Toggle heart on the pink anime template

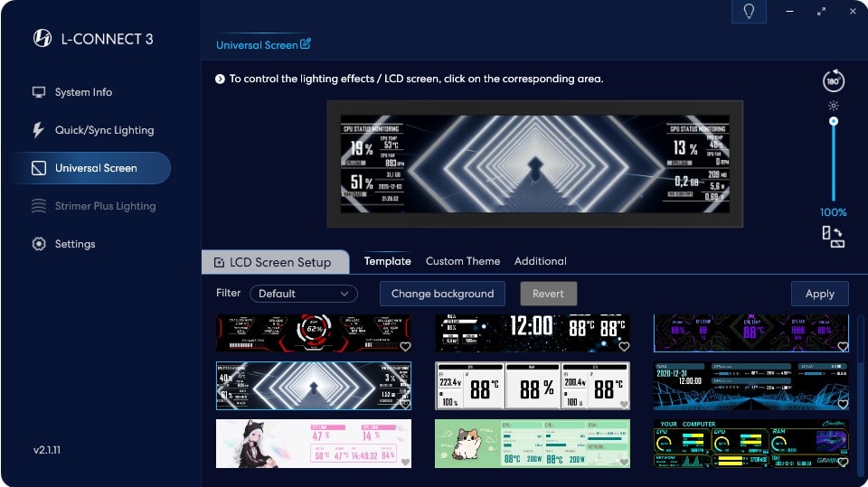pos(405,463)
